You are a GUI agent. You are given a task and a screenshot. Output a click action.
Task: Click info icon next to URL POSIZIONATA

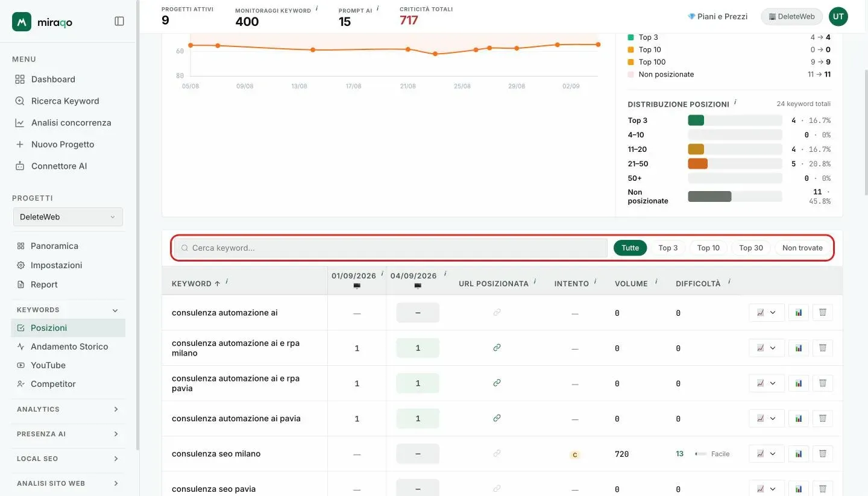pyautogui.click(x=535, y=281)
